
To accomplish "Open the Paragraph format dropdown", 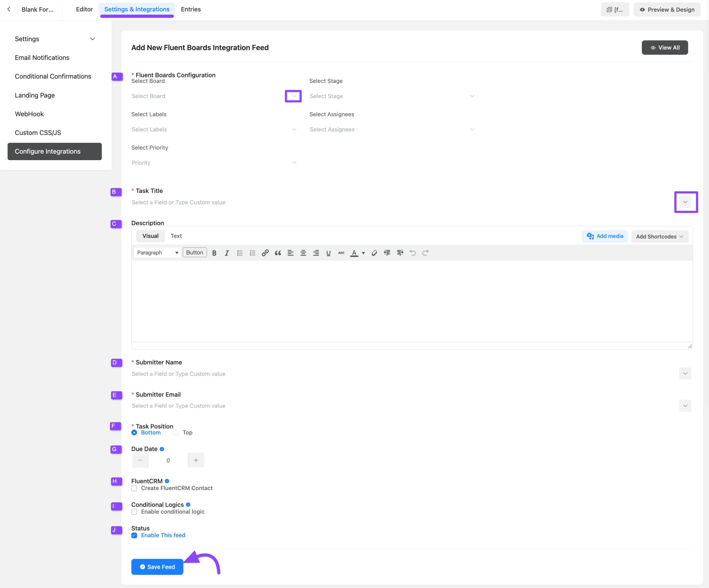I will (x=157, y=253).
